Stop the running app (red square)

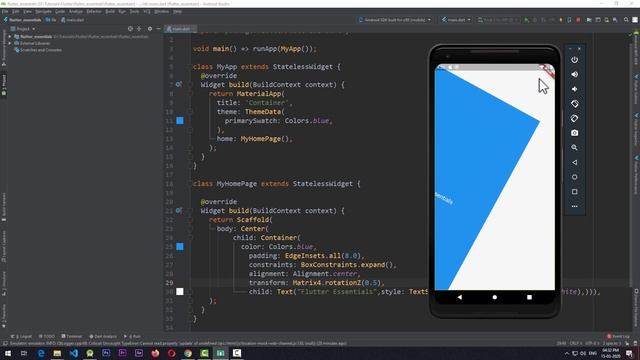[578, 20]
